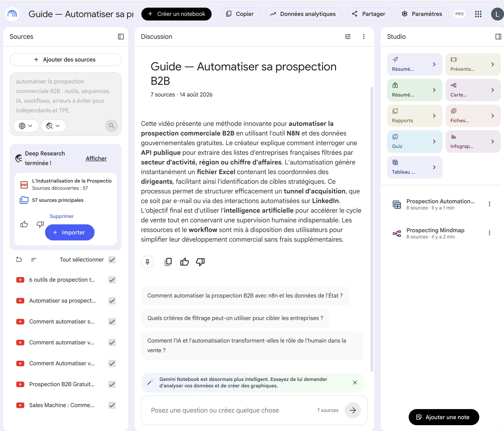Pin the summary to a note

[x=147, y=262]
